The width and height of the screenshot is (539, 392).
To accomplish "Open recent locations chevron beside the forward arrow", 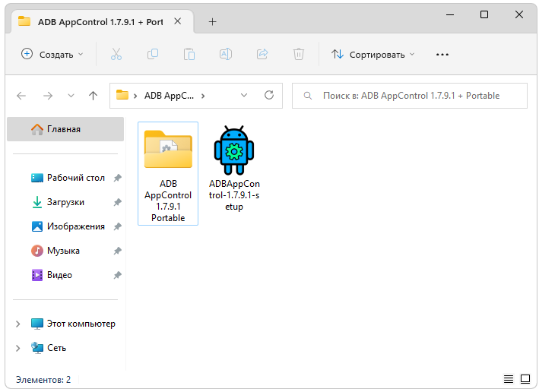I will [71, 96].
